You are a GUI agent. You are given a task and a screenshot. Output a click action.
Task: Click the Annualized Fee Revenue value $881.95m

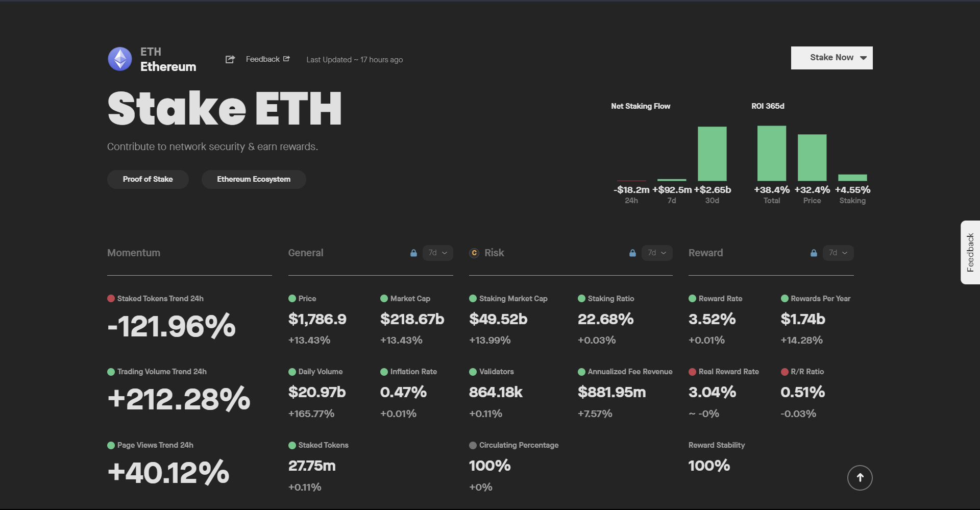coord(611,392)
